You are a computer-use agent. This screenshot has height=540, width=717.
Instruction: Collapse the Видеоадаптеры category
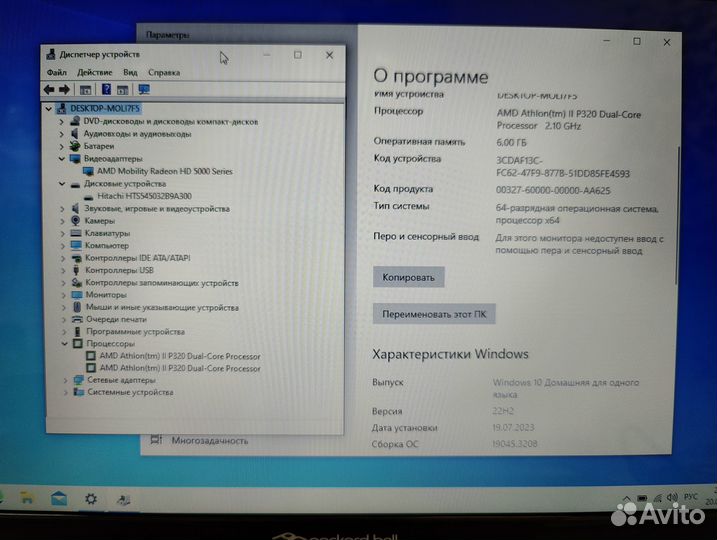[x=62, y=159]
